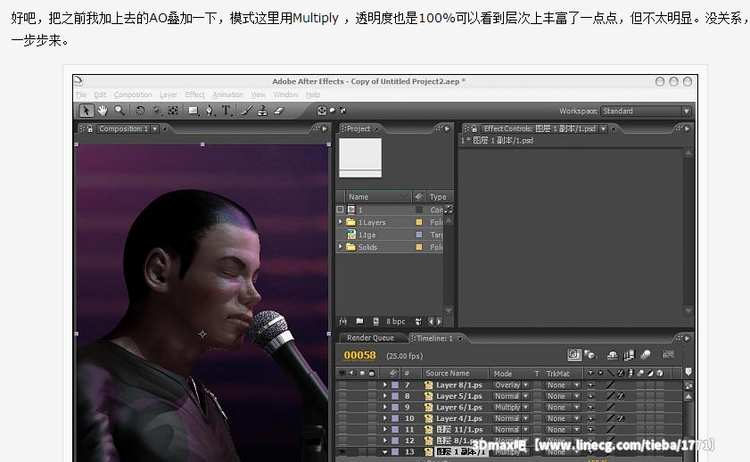Toggle video visibility for Layer 4/1.ps
The image size is (750, 462).
[342, 418]
